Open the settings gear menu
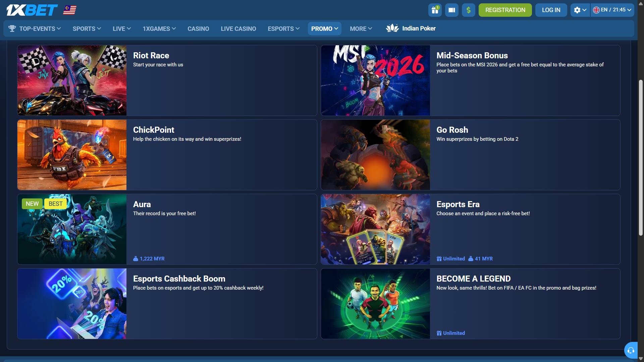Image resolution: width=644 pixels, height=362 pixels. point(580,10)
